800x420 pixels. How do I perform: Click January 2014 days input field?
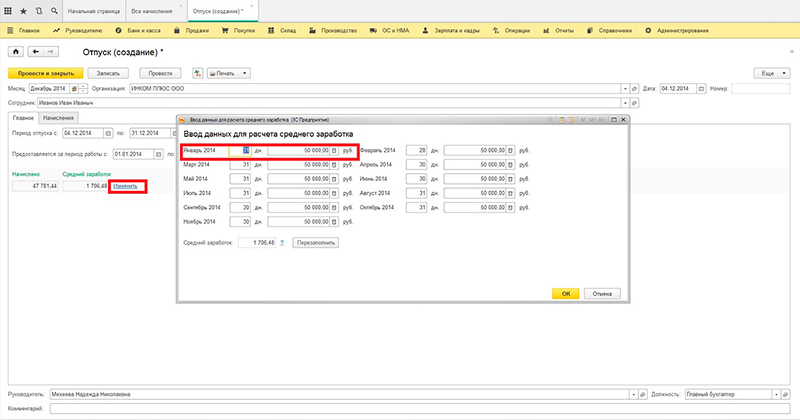[x=240, y=151]
